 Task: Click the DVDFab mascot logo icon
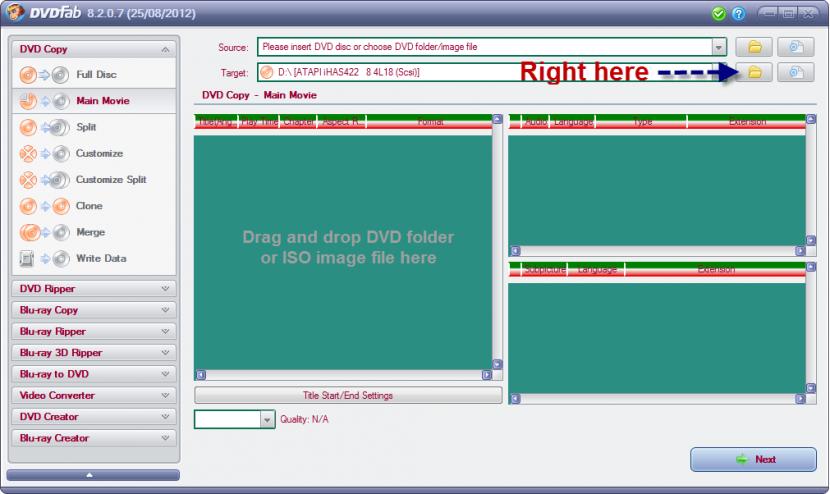pos(15,12)
